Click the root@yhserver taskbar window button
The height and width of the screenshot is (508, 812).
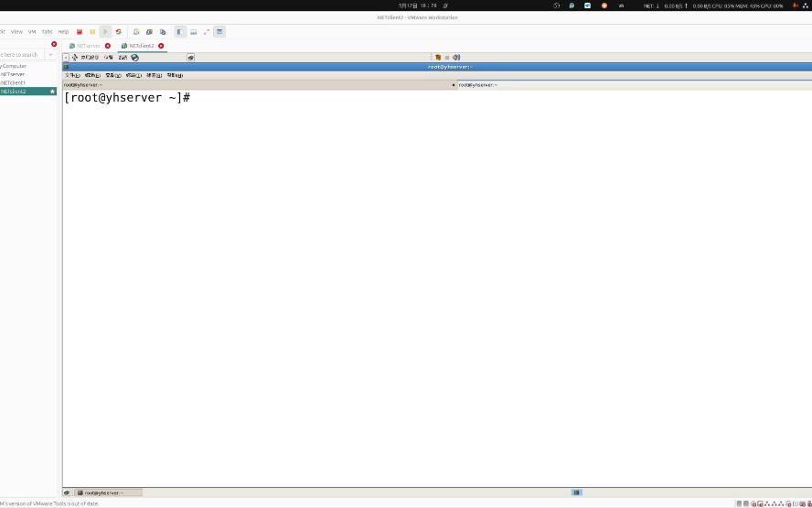tap(108, 492)
